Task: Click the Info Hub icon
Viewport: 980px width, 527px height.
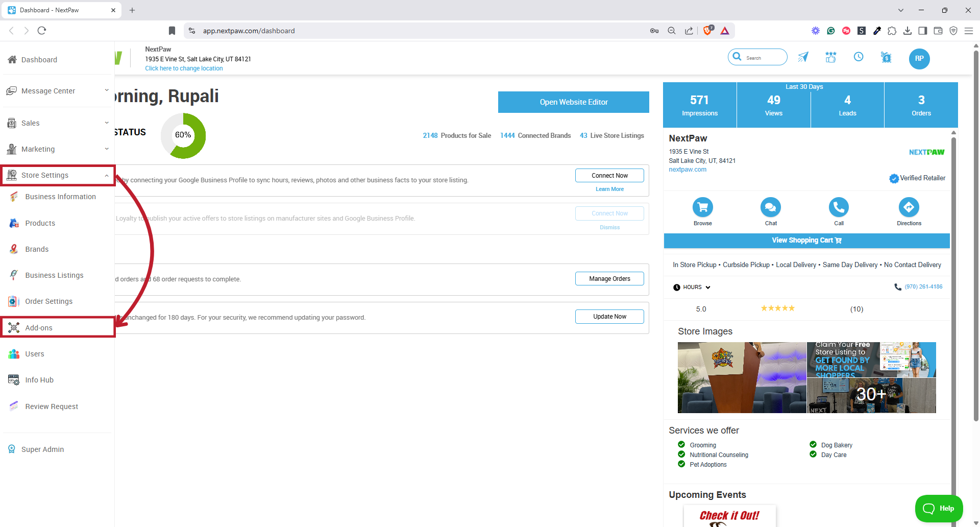Action: click(14, 380)
